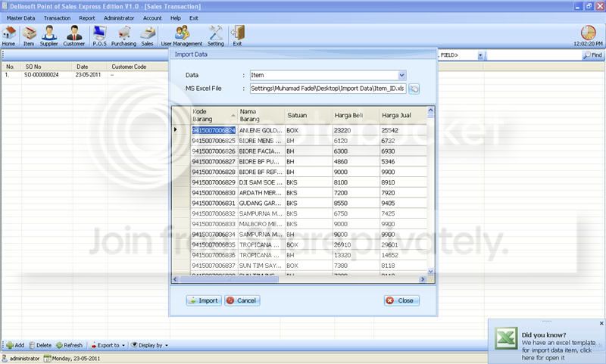Click the clock icon at top right

tap(588, 33)
